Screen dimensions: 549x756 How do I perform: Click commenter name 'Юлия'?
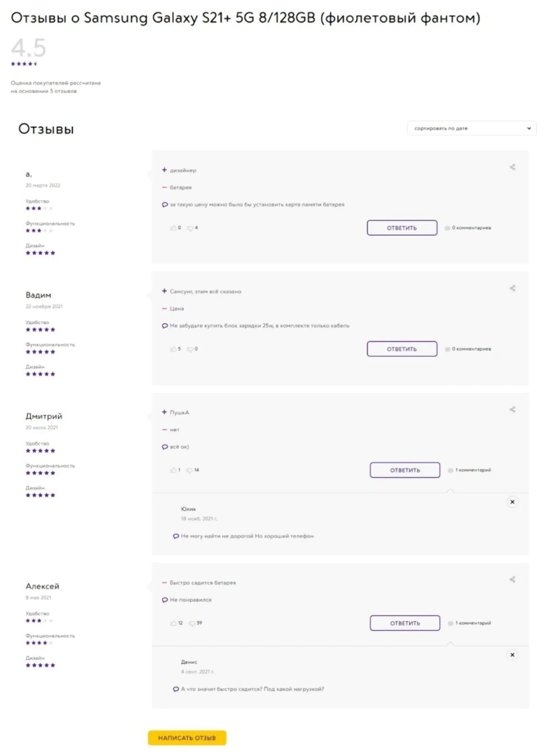(x=188, y=509)
